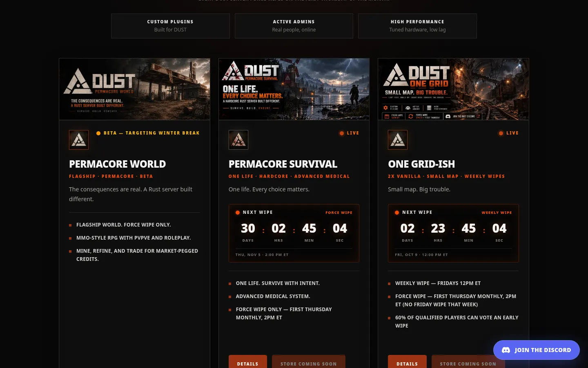
Task: Click the 23 hrs countdown value
Action: [438, 228]
